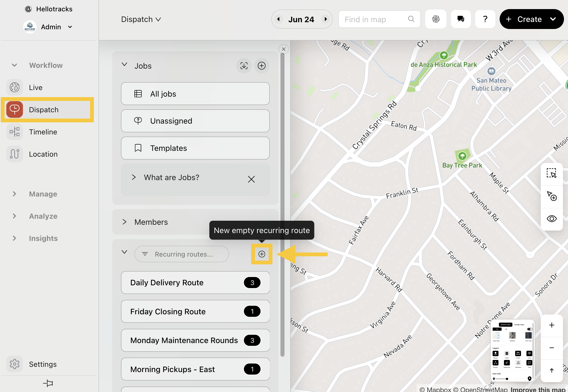
Task: Toggle the Places layer
Action: point(495,353)
